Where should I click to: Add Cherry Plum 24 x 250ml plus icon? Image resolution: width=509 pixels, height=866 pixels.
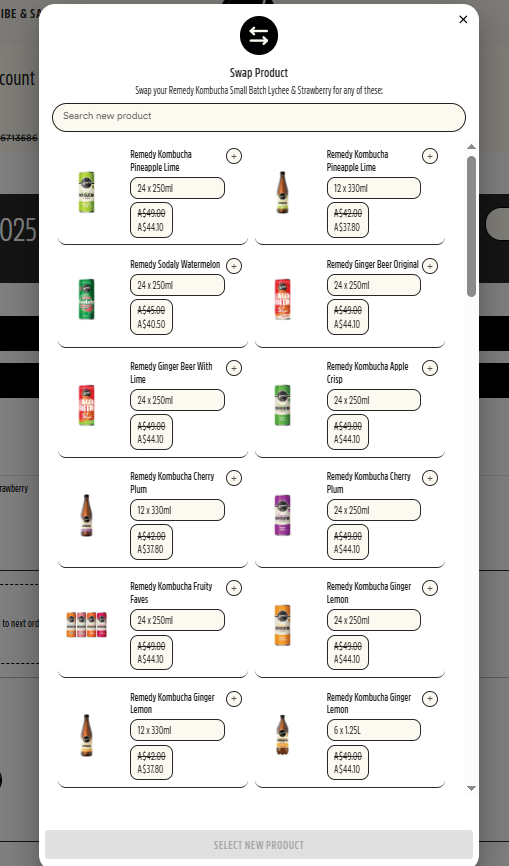click(x=430, y=478)
